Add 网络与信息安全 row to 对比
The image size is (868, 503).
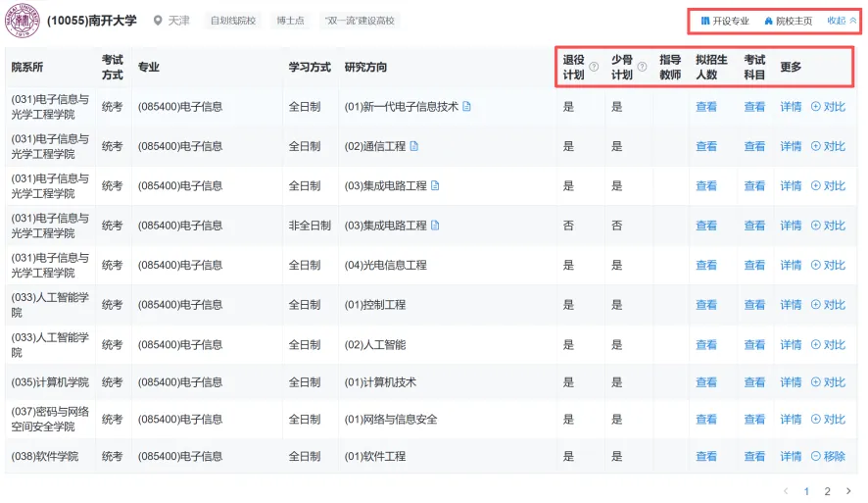828,420
